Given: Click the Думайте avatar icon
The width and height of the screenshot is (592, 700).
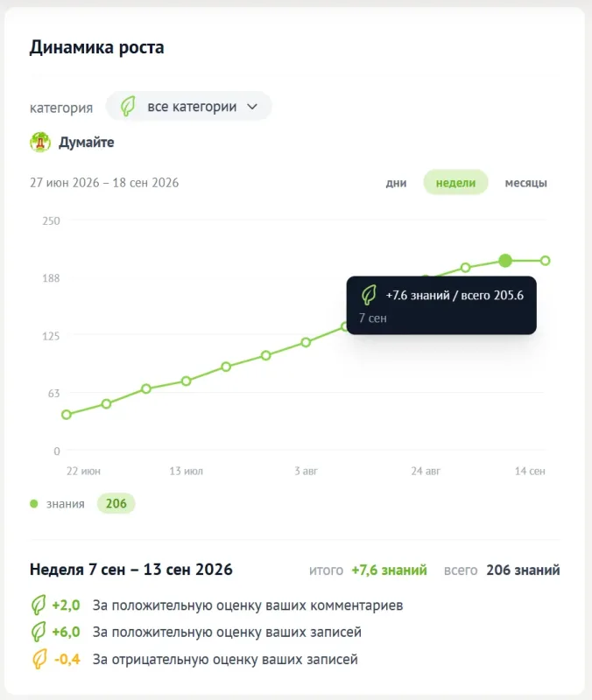Looking at the screenshot, I should pyautogui.click(x=40, y=143).
